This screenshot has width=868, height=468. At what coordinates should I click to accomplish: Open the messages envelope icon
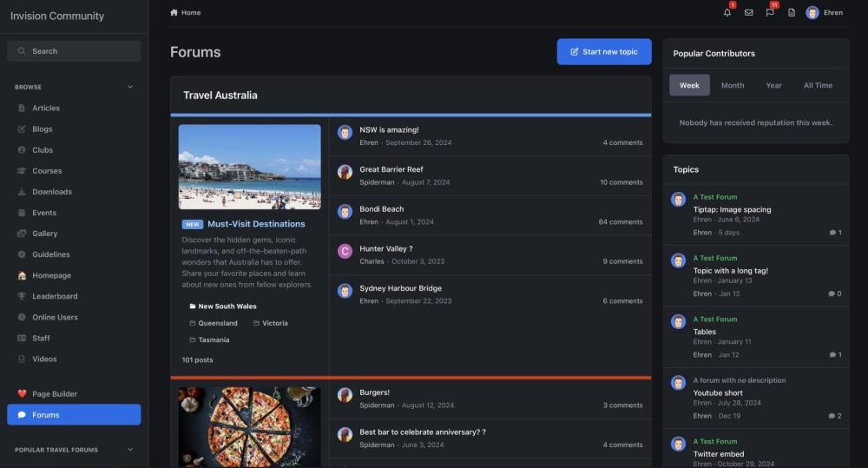click(x=748, y=13)
